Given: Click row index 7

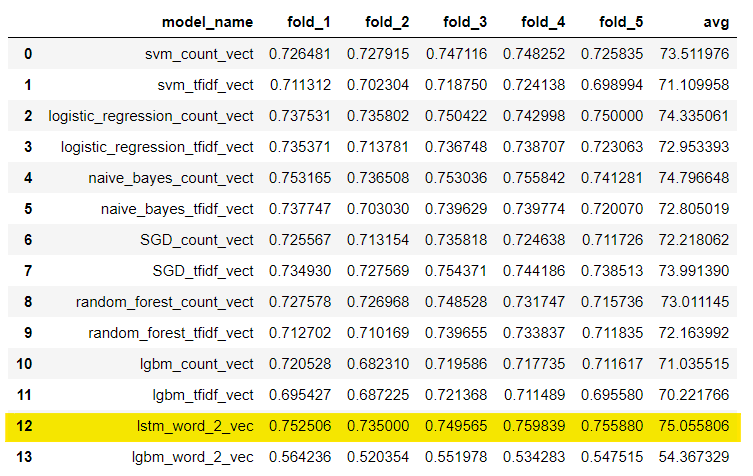Looking at the screenshot, I should tap(28, 271).
